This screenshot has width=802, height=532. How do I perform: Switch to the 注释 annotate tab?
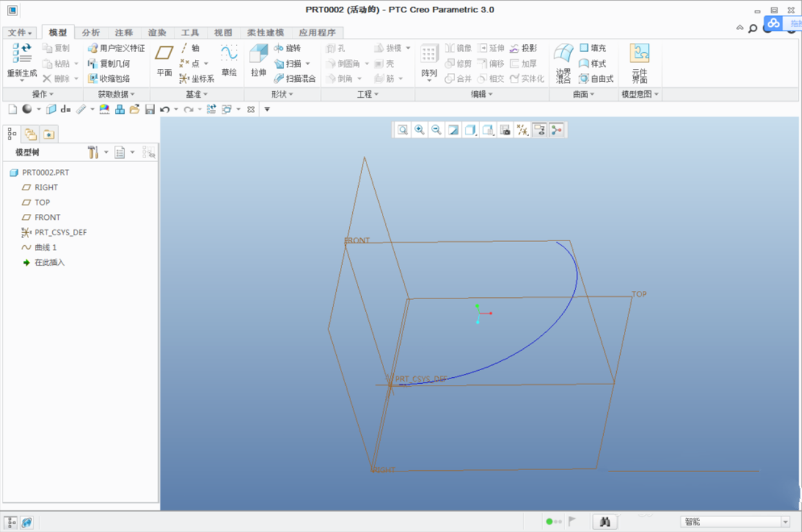124,32
